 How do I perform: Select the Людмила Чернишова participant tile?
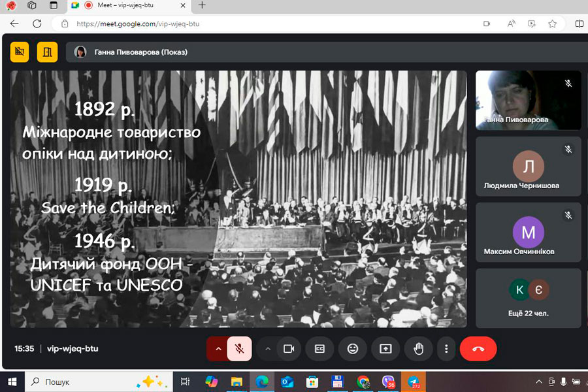click(x=528, y=166)
